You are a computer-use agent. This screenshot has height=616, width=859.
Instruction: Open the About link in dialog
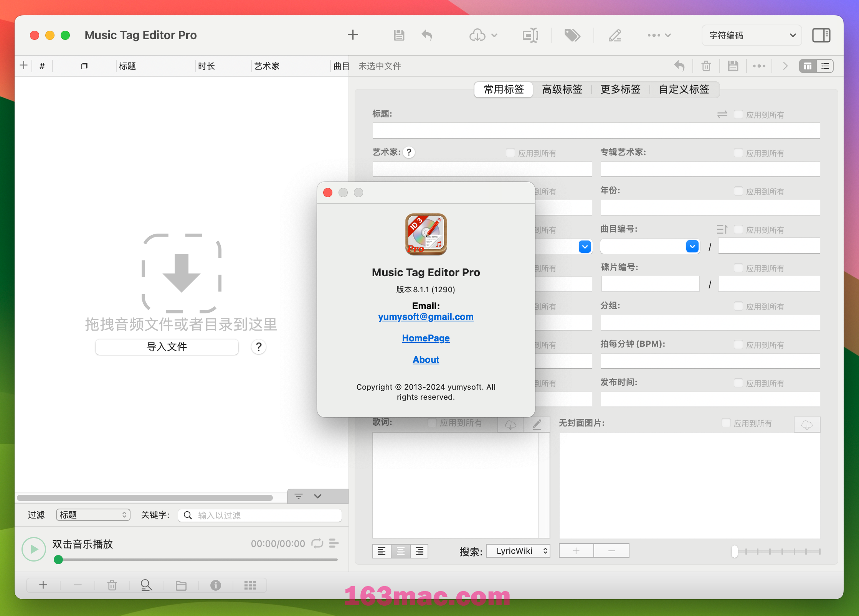[x=426, y=360]
